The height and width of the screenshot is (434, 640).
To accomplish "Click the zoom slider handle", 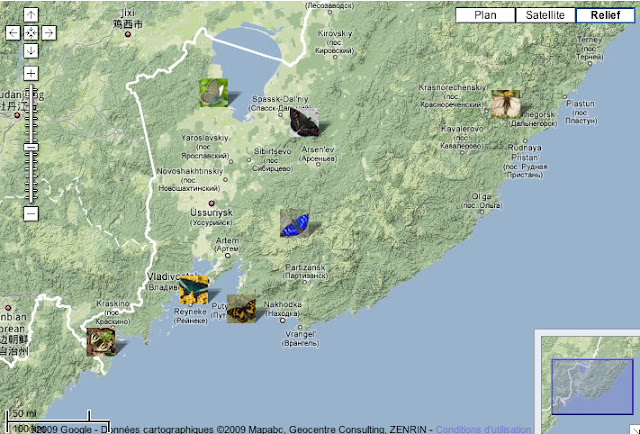I will click(x=31, y=147).
